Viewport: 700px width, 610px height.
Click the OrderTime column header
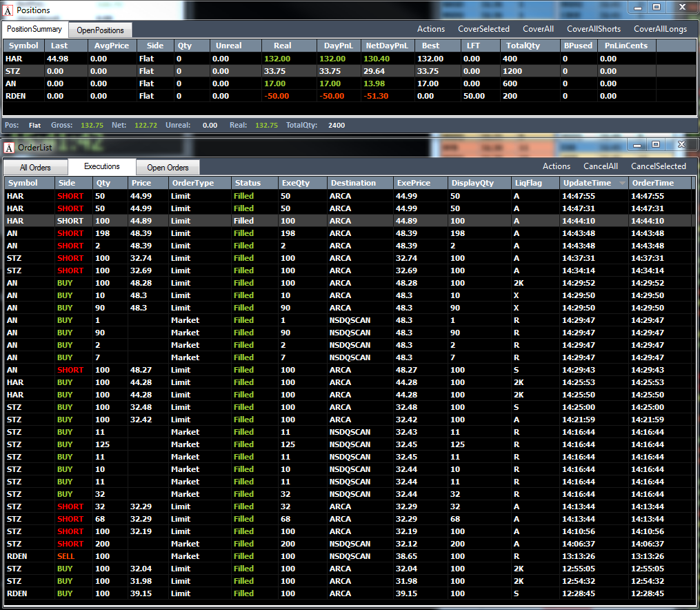click(660, 183)
